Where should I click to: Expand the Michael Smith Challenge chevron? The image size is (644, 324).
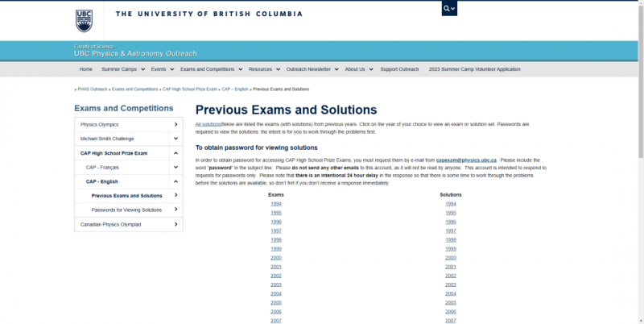(x=175, y=139)
